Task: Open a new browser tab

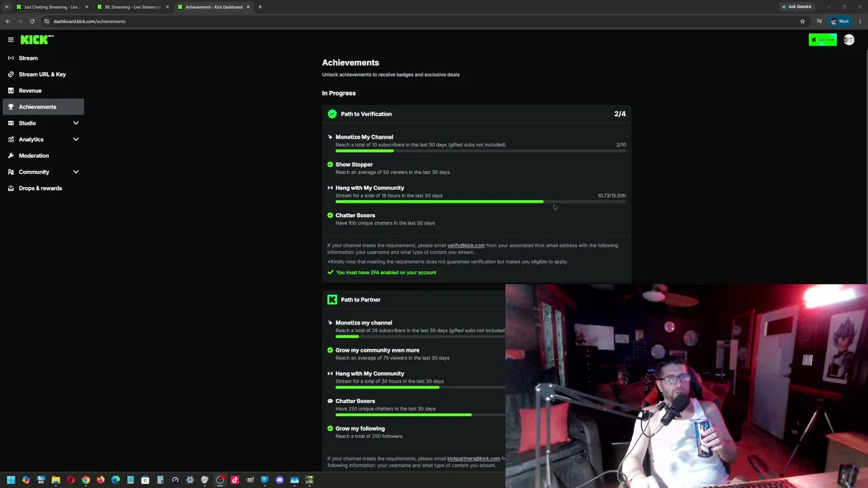Action: click(x=260, y=7)
